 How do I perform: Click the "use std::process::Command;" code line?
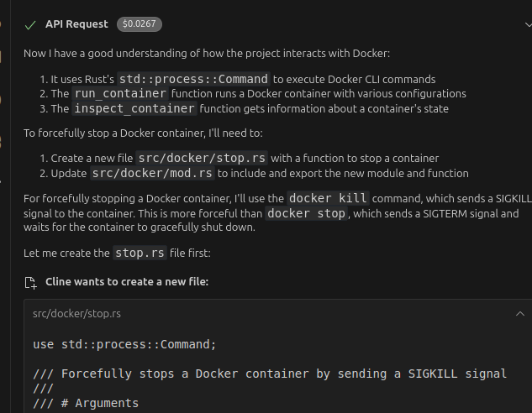click(124, 344)
